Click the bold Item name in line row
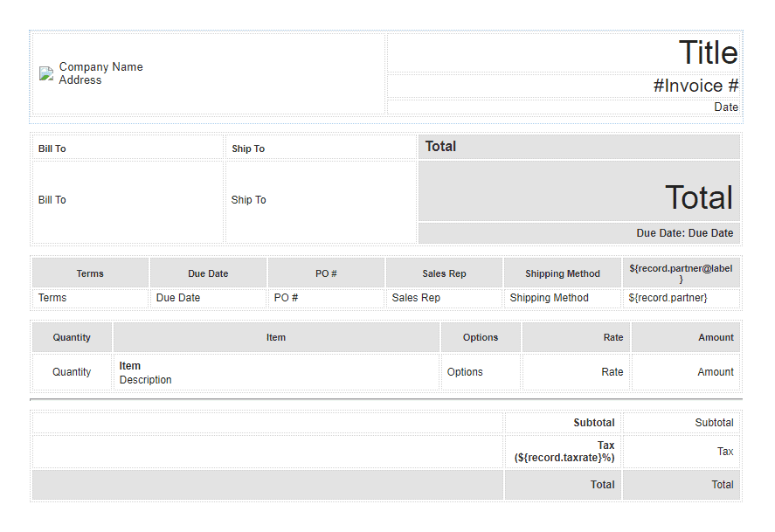This screenshot has width=775, height=532. click(130, 366)
